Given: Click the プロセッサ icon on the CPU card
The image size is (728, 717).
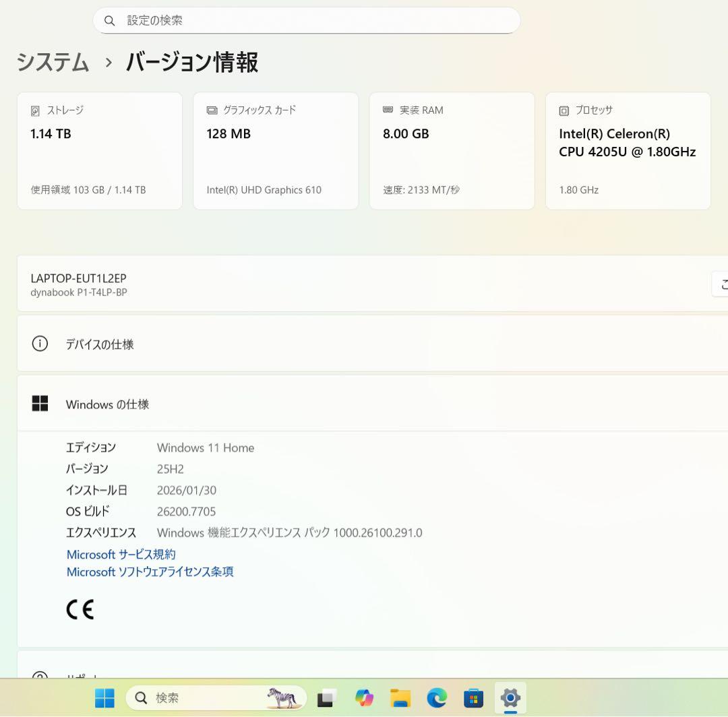Looking at the screenshot, I should (564, 110).
